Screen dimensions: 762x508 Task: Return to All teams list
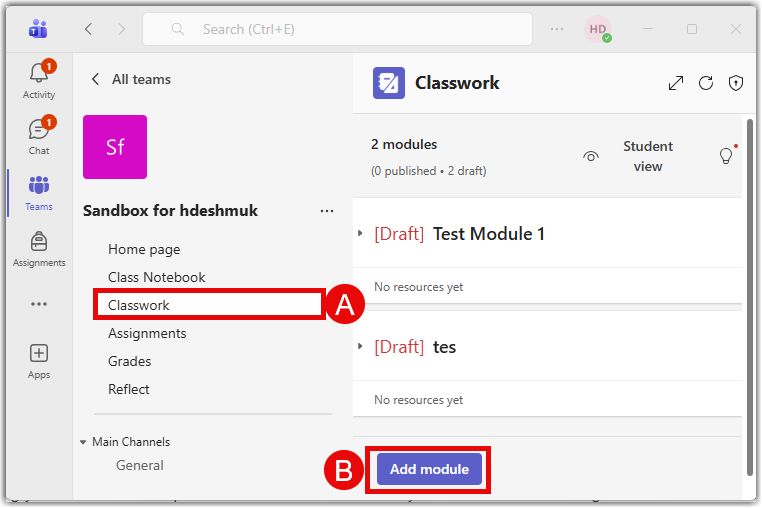pyautogui.click(x=131, y=79)
